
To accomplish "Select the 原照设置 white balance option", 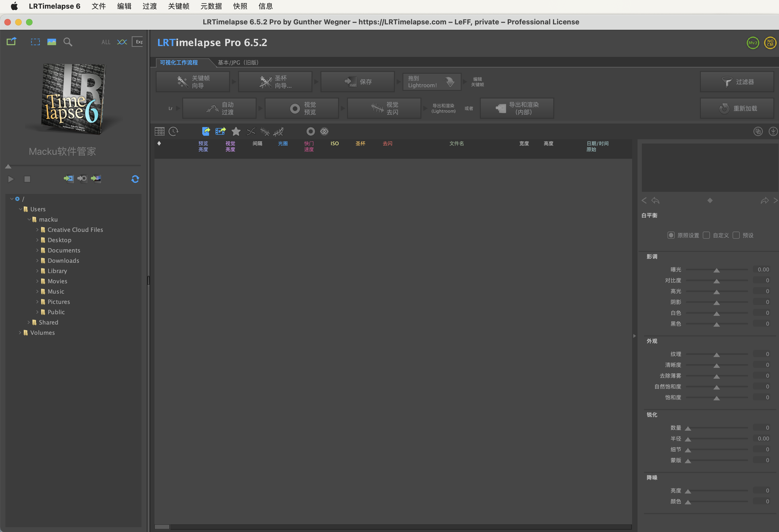I will [671, 235].
